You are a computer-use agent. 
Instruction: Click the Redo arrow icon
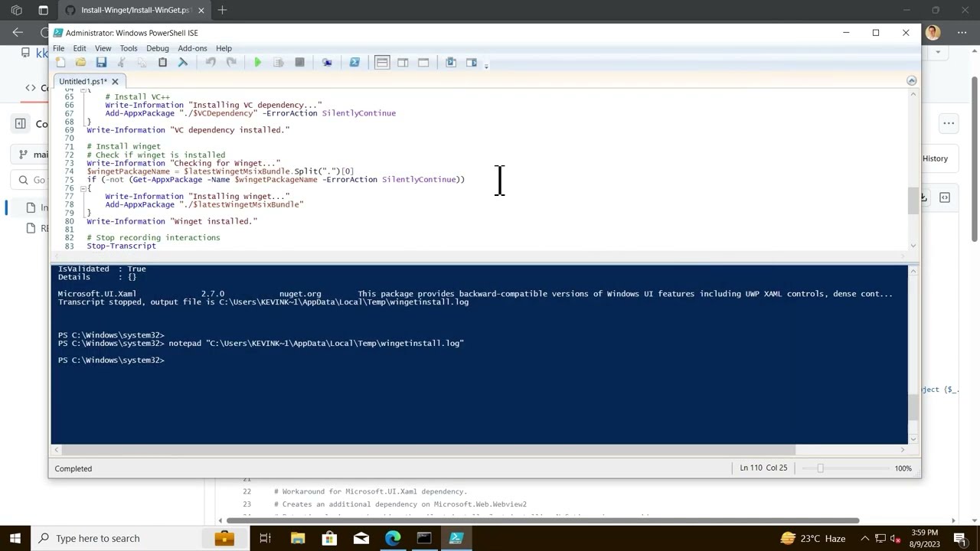click(230, 63)
